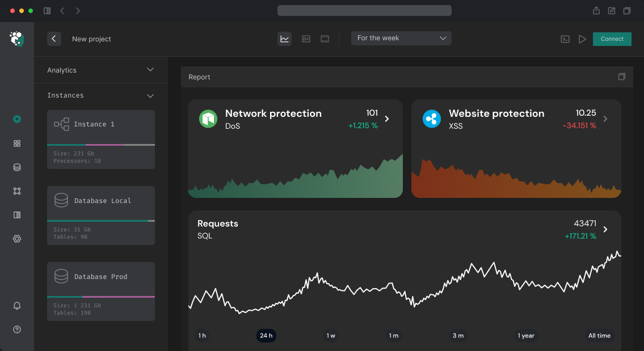Image resolution: width=644 pixels, height=351 pixels.
Task: Select the 1 year range tab
Action: tap(526, 336)
